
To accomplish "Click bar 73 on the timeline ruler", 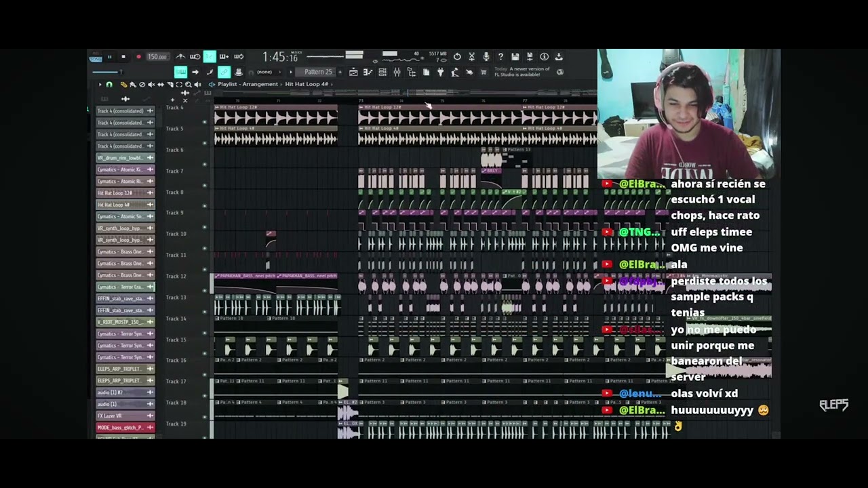I will coord(361,101).
